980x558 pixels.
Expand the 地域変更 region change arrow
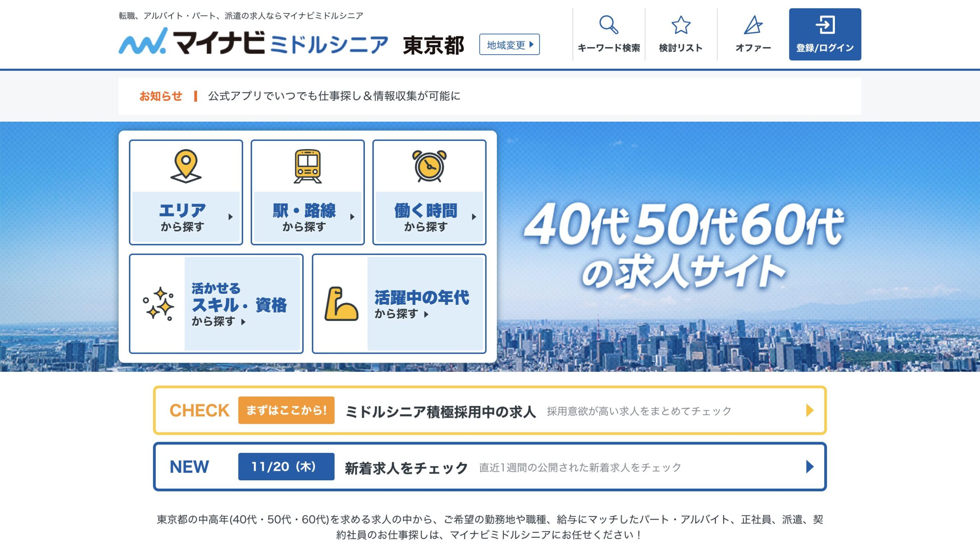pyautogui.click(x=533, y=44)
